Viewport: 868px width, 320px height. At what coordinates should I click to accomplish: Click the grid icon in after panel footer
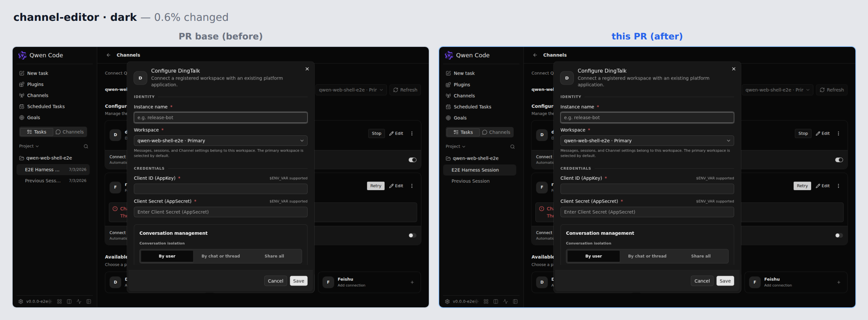486,301
